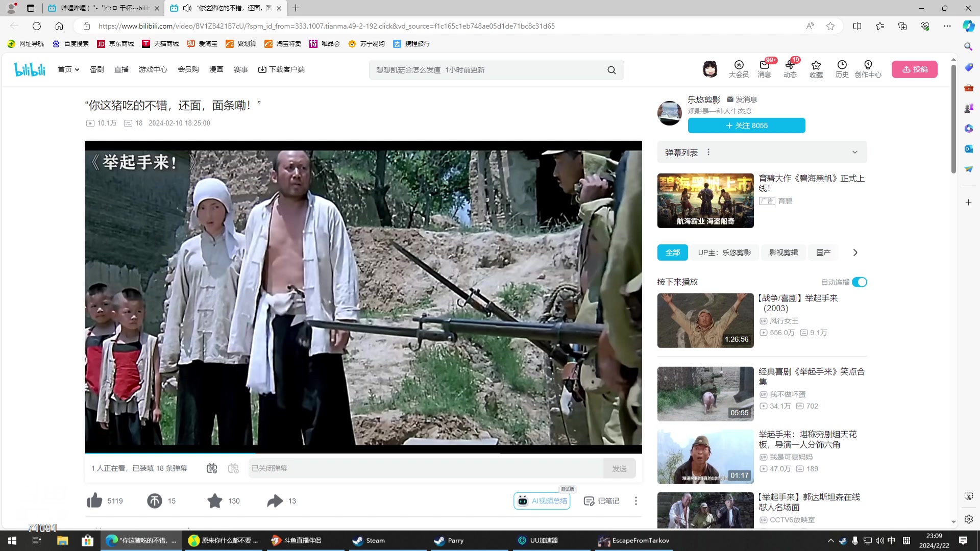Open the user avatar profile
Image resolution: width=980 pixels, height=551 pixels.
point(710,69)
